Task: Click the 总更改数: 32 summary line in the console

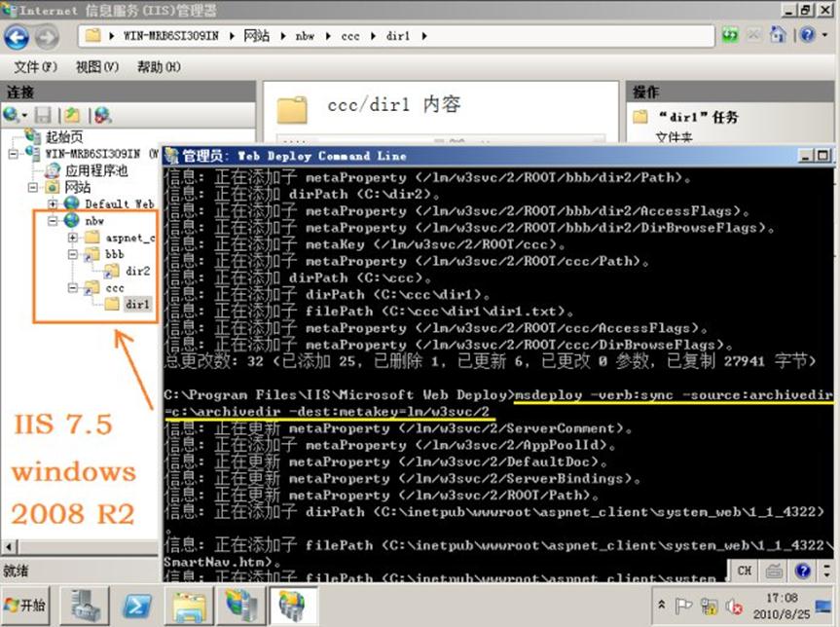Action: (491, 360)
